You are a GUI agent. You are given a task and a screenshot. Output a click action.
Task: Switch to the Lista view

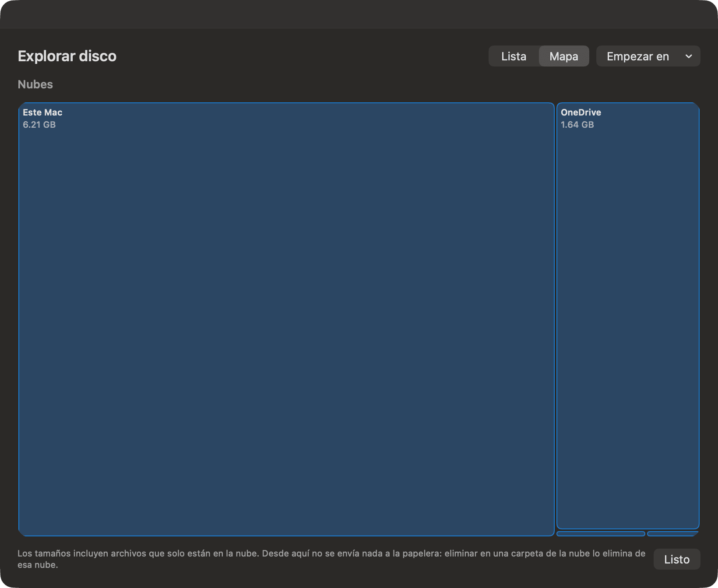click(514, 56)
